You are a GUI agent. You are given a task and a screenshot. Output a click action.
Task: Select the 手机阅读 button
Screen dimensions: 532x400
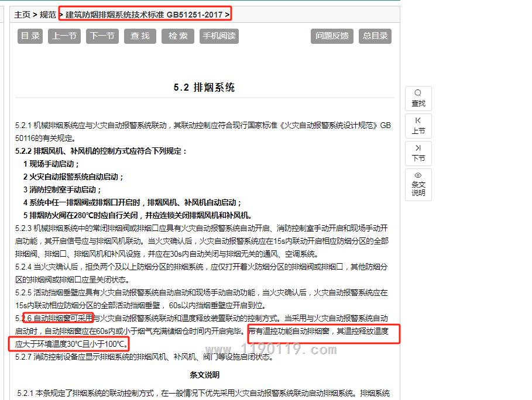coord(219,36)
